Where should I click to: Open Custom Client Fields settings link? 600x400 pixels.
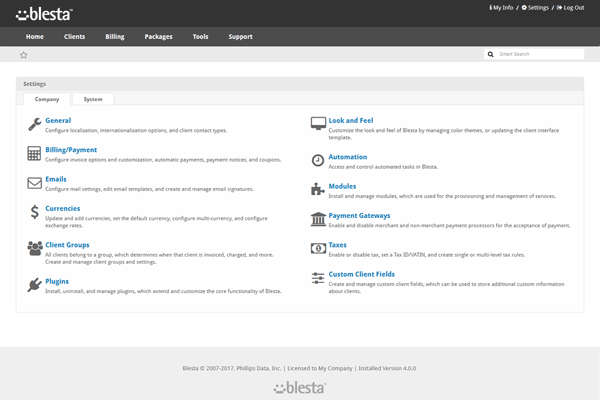pos(362,274)
